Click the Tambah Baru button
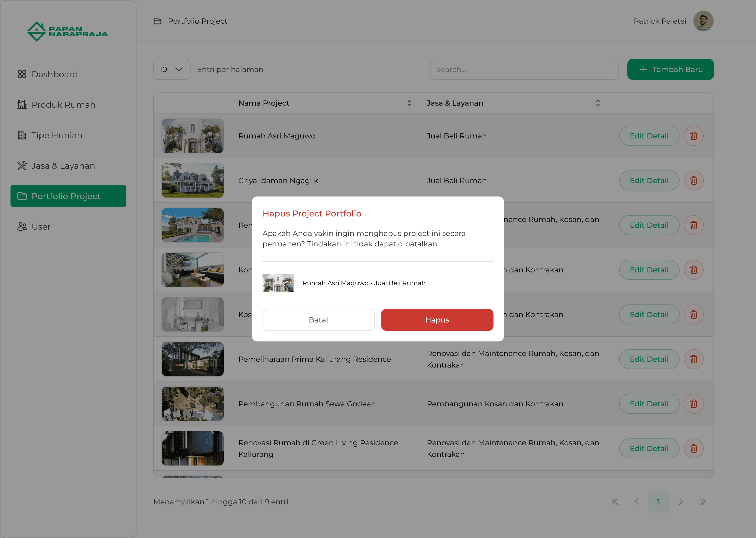756x538 pixels. point(670,70)
